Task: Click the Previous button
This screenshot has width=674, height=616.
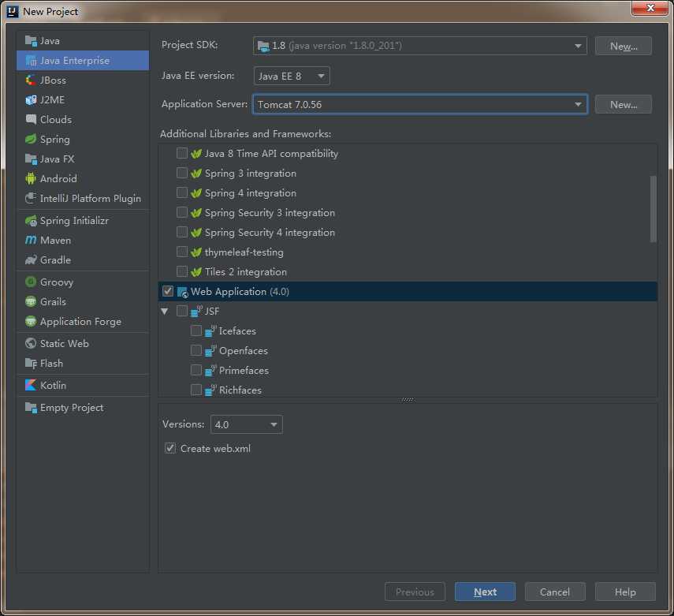Action: [x=415, y=592]
